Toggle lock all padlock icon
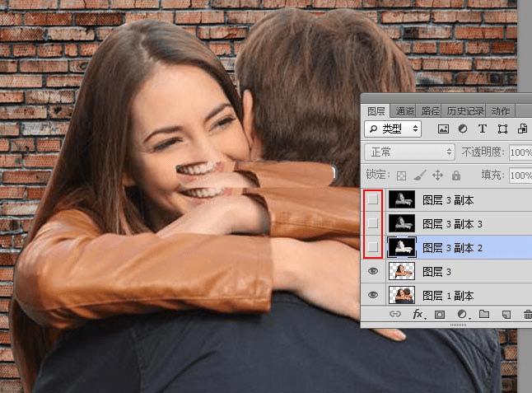 point(456,175)
